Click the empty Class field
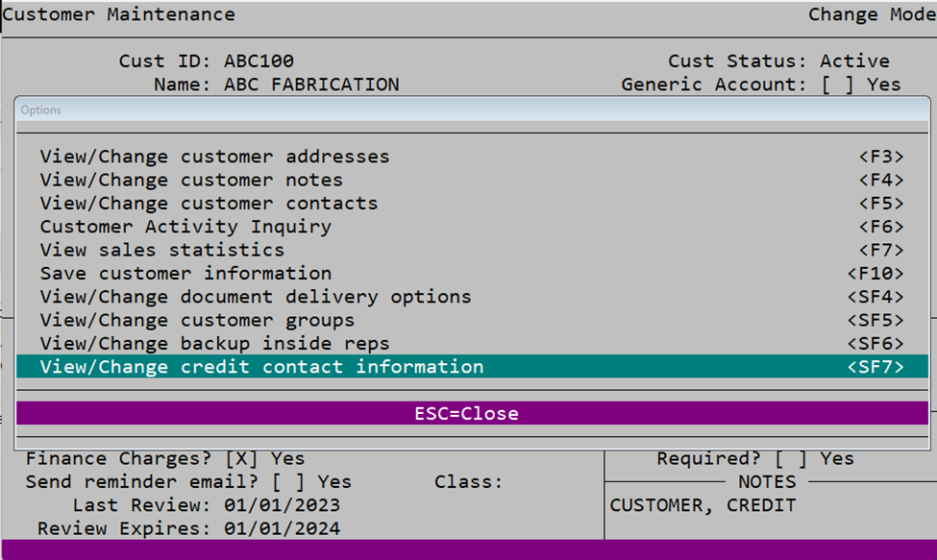Image resolution: width=937 pixels, height=560 pixels. point(524,481)
